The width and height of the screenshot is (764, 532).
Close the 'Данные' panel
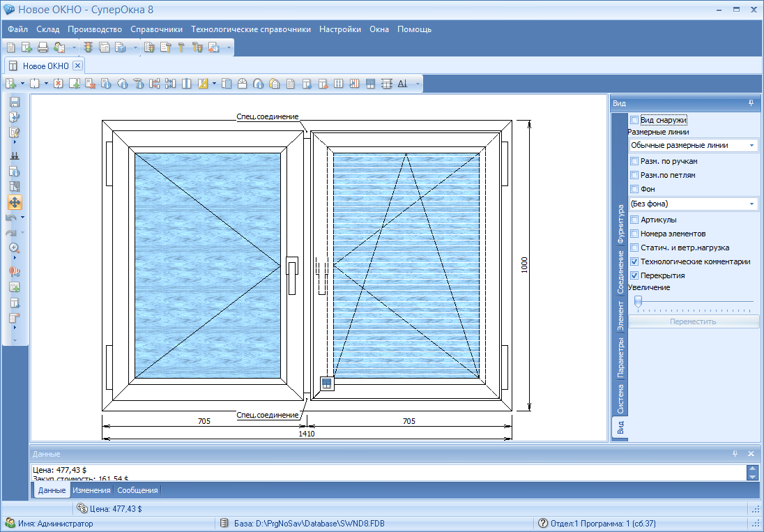(751, 454)
